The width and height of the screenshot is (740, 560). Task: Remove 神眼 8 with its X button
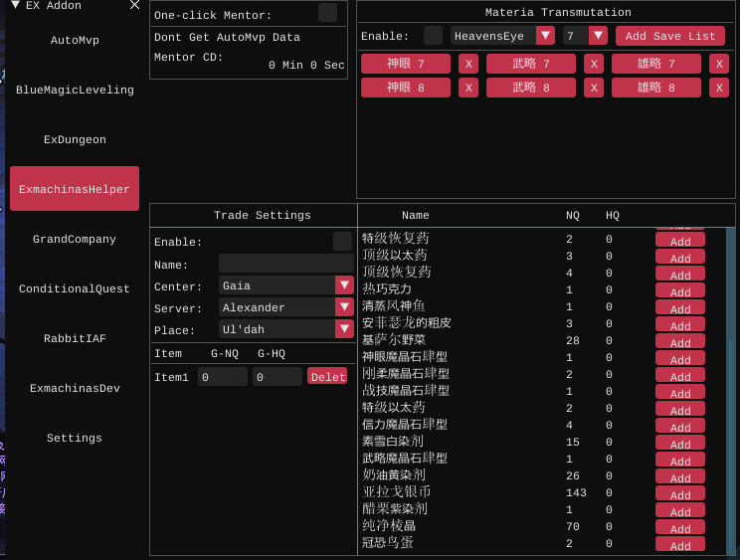[x=468, y=88]
